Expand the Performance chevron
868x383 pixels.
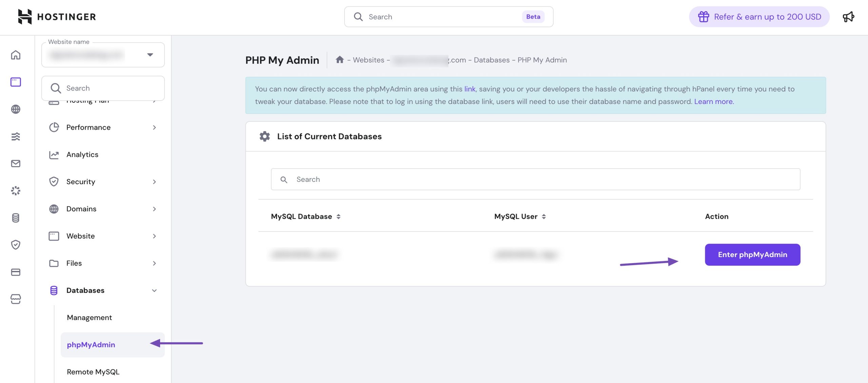154,127
